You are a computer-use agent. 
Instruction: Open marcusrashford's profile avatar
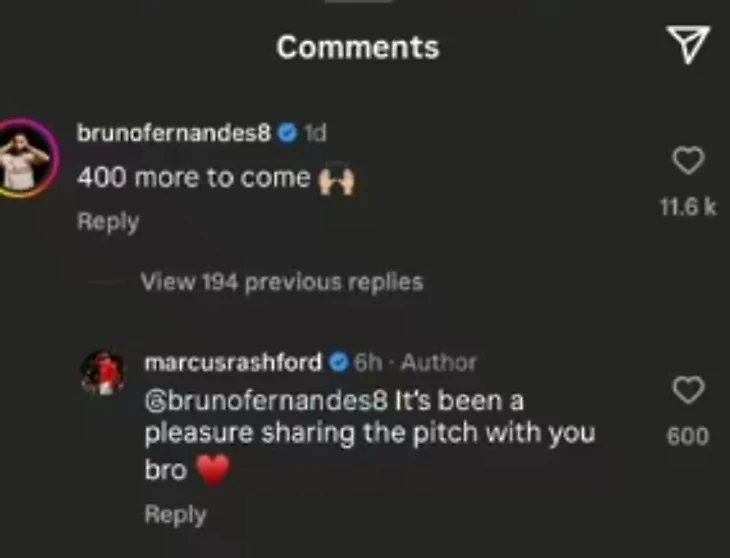(x=103, y=372)
